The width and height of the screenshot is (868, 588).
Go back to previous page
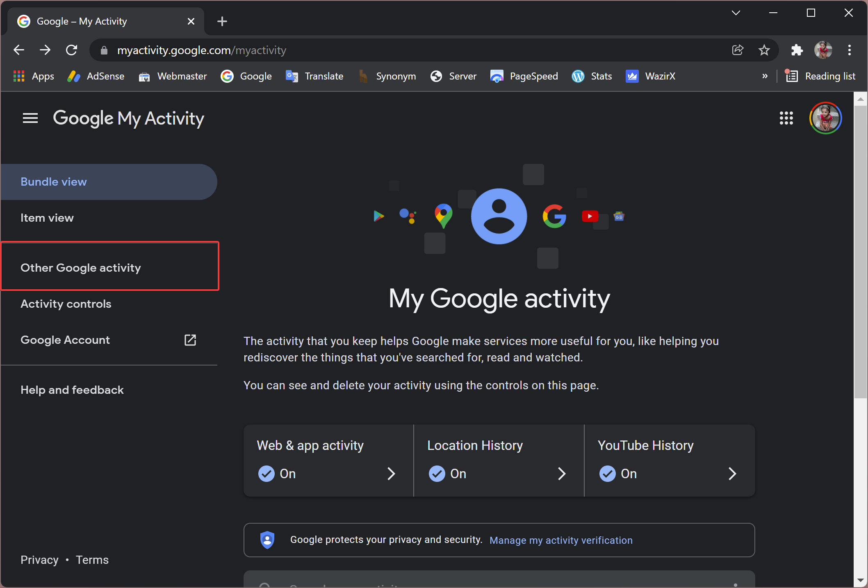(x=19, y=50)
